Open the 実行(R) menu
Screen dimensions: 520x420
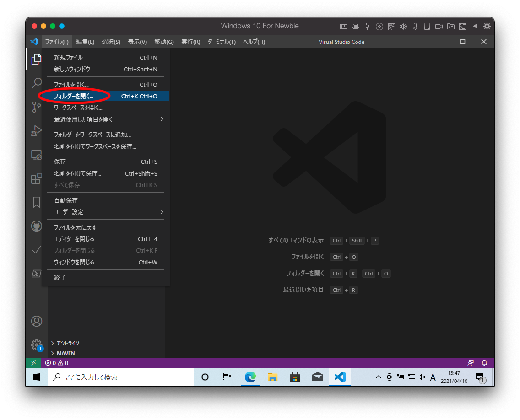[191, 42]
